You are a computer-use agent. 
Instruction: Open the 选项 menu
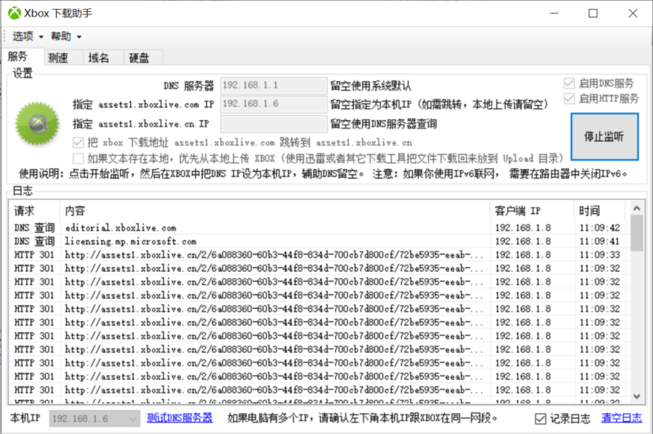(x=27, y=36)
